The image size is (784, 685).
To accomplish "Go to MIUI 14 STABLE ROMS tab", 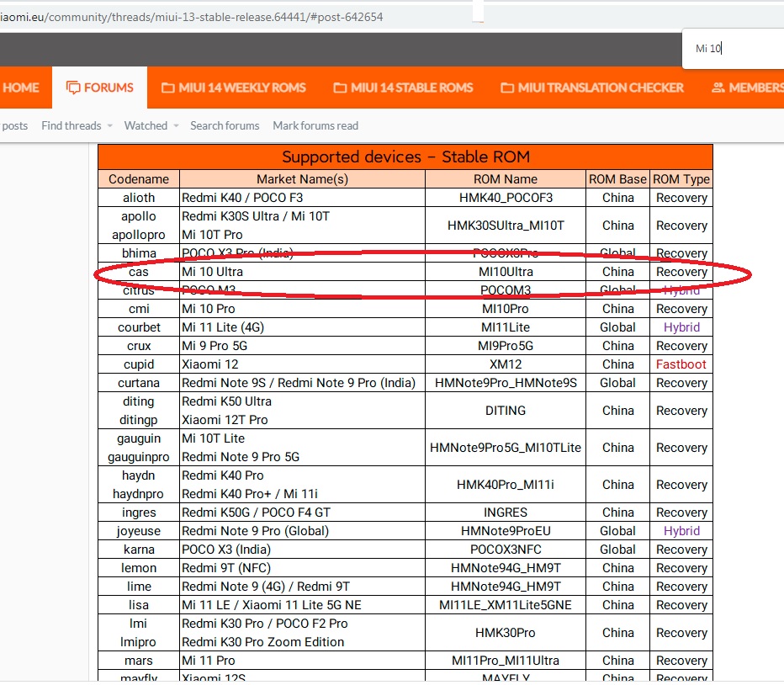I will tap(403, 88).
